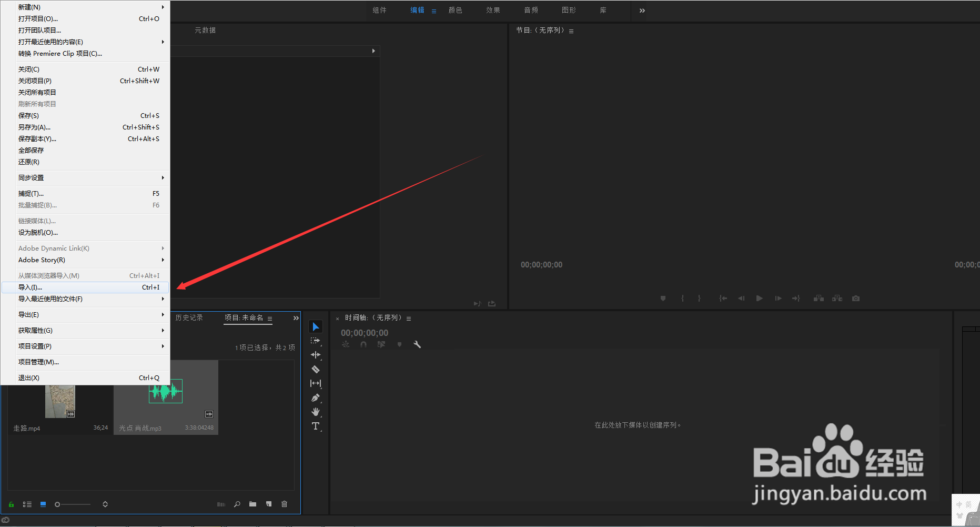980x527 pixels.
Task: Toggle Linked Selection in timeline
Action: [381, 344]
